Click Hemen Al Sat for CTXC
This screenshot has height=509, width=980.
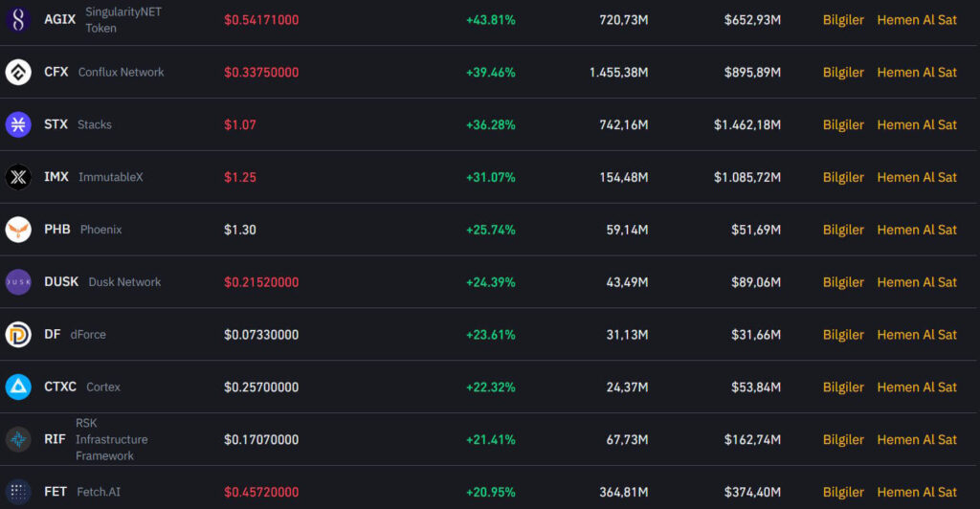[917, 387]
